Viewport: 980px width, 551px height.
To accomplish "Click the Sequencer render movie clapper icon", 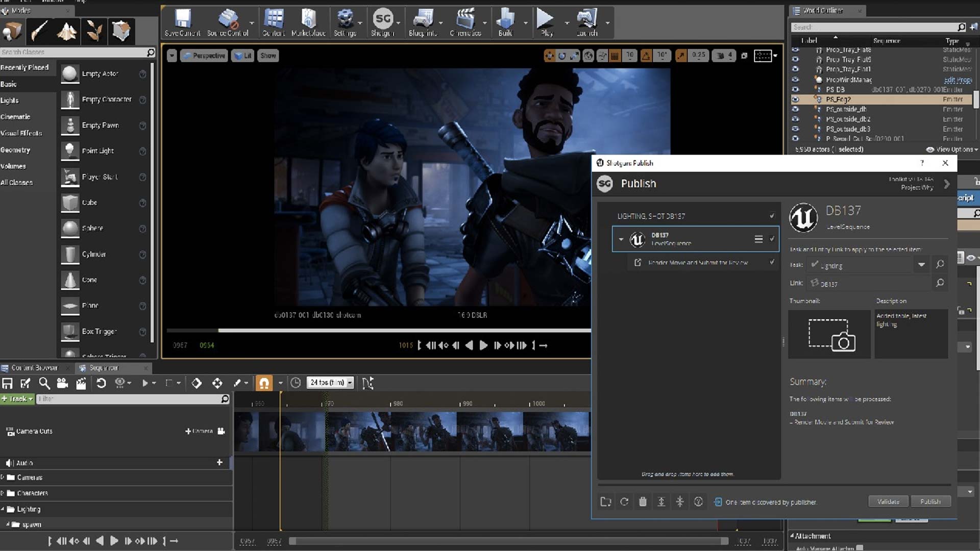I will click(x=81, y=383).
